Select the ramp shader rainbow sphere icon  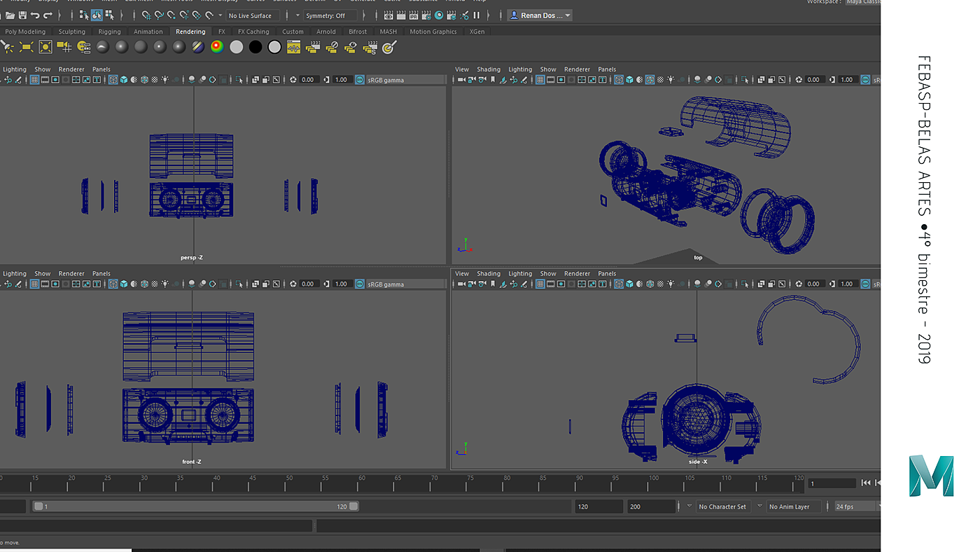click(x=217, y=47)
